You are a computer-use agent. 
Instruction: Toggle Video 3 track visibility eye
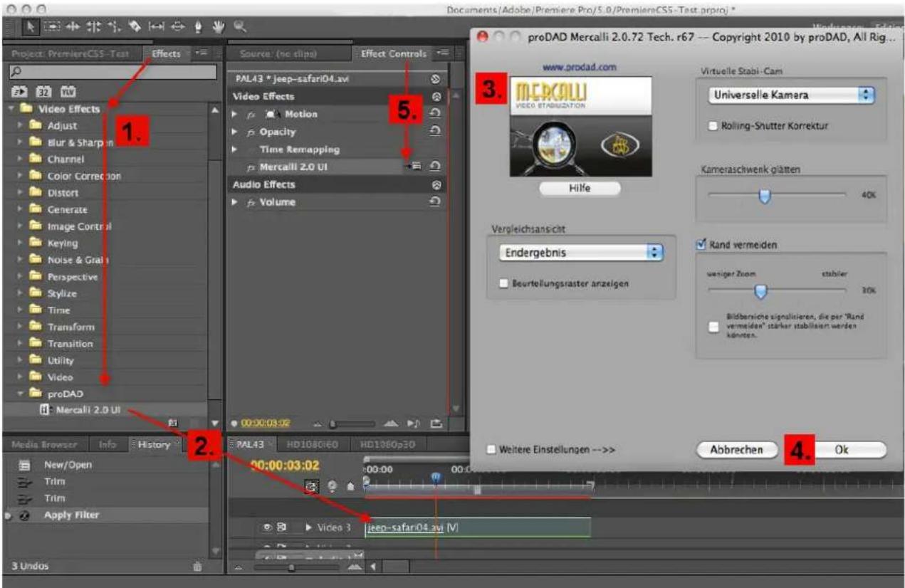267,527
